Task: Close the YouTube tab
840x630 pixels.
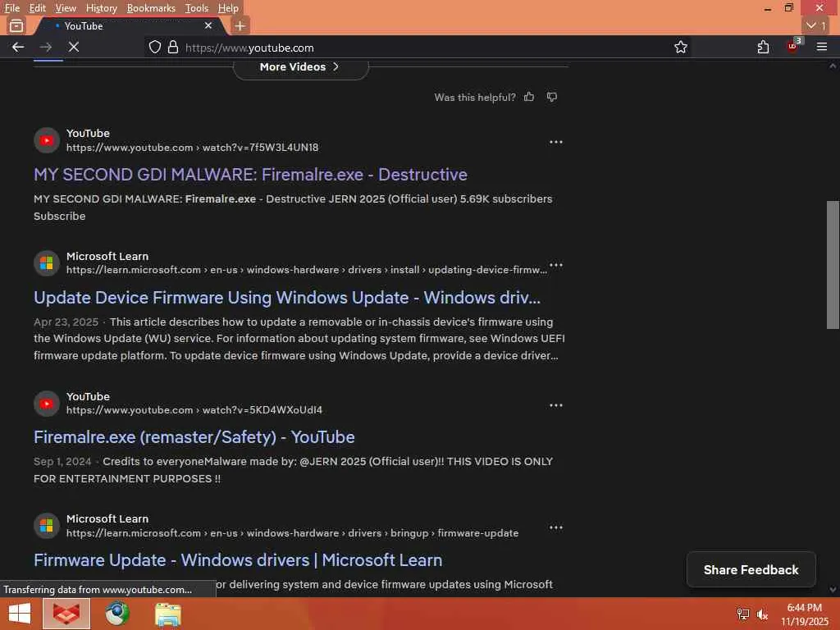Action: [208, 25]
